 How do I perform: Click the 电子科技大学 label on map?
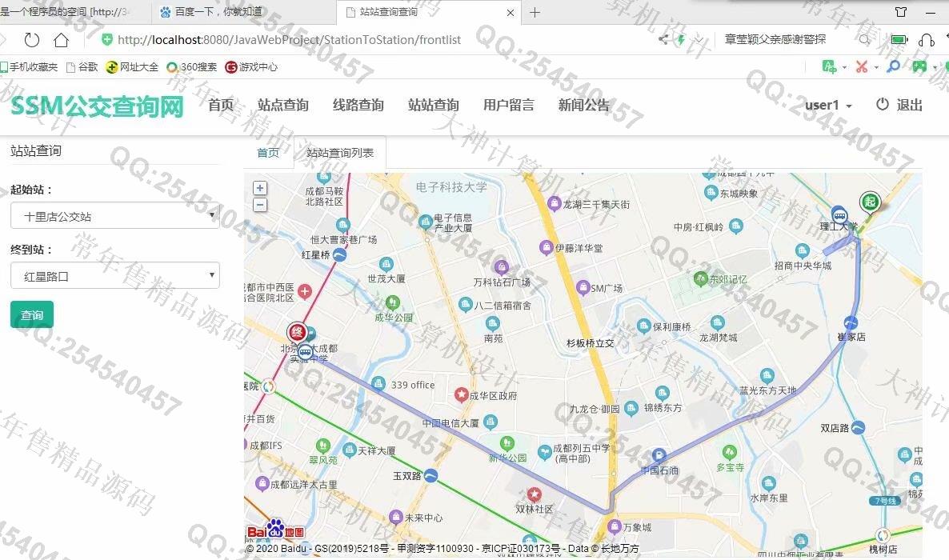pos(451,187)
